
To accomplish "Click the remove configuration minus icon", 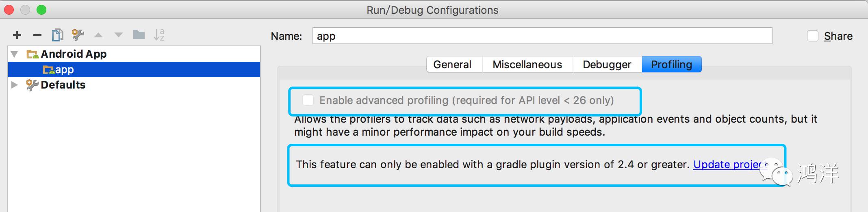I will [37, 35].
